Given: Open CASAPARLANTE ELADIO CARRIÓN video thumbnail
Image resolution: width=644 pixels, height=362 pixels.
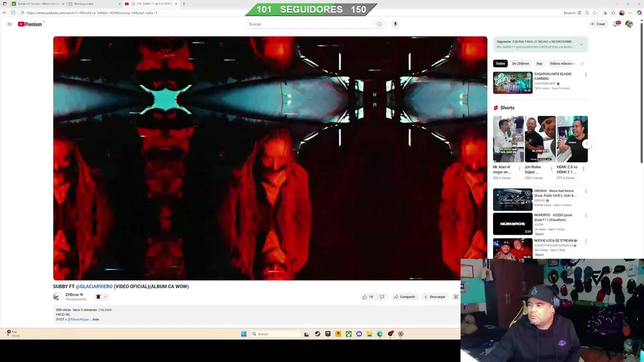Looking at the screenshot, I should pos(513,82).
